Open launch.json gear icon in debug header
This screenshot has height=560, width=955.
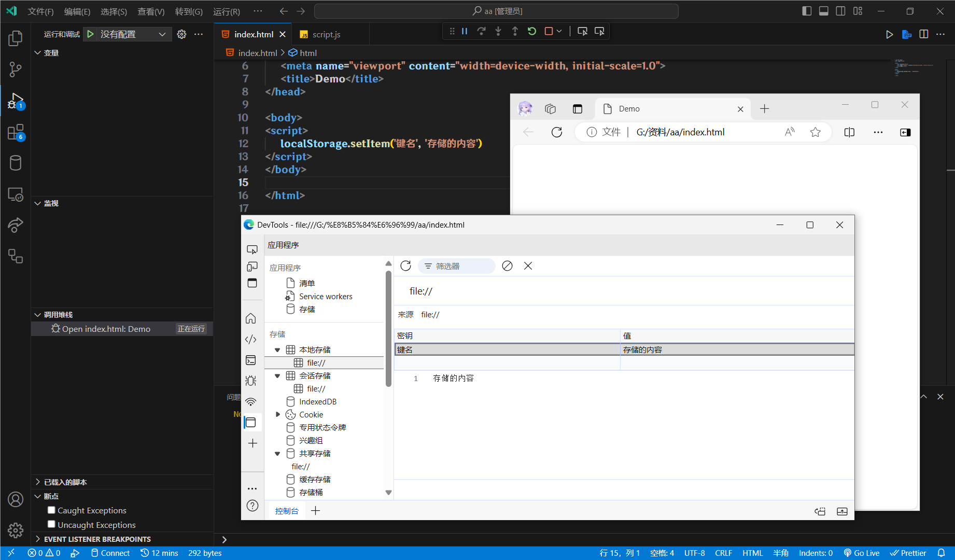coord(181,34)
